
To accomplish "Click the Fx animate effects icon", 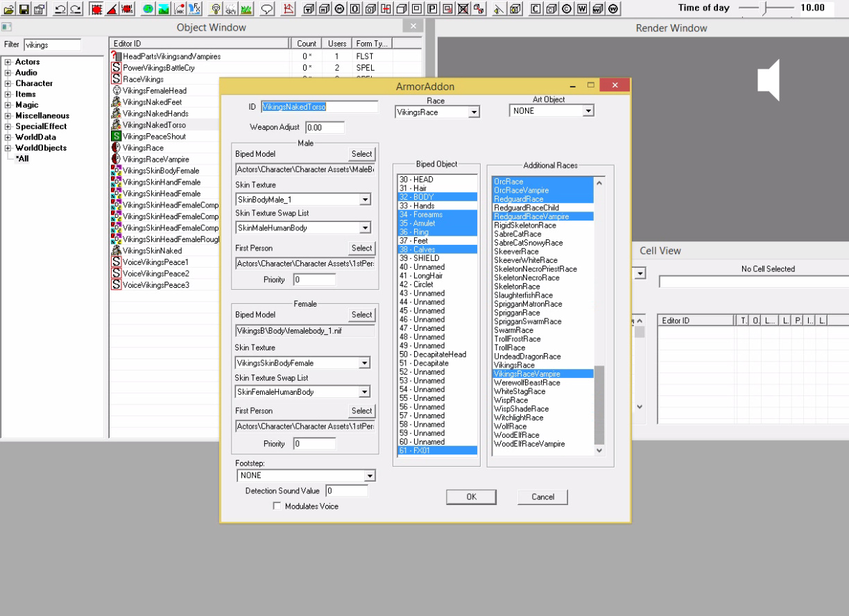I will click(x=194, y=9).
